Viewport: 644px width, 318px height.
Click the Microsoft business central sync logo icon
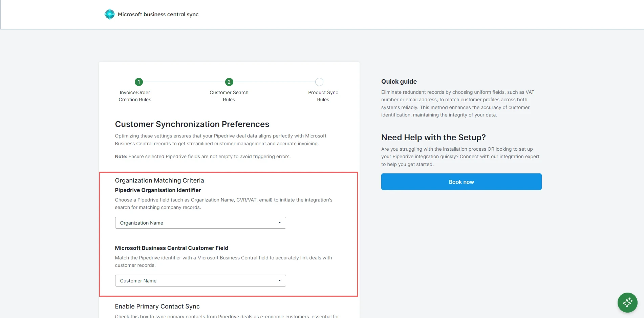[110, 14]
